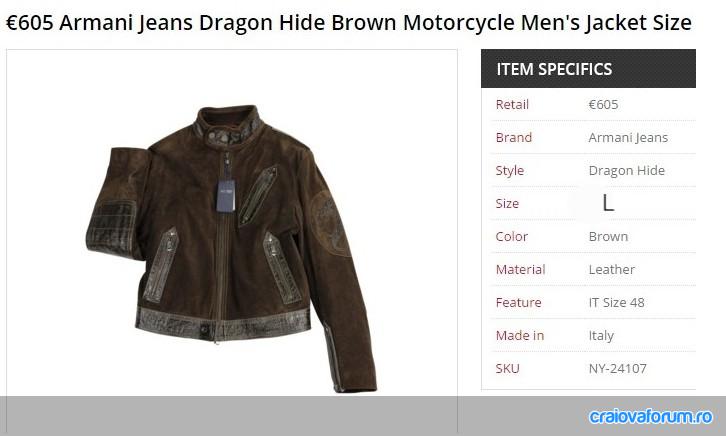
Task: Click the blue hang tag on the jacket
Action: [226, 196]
